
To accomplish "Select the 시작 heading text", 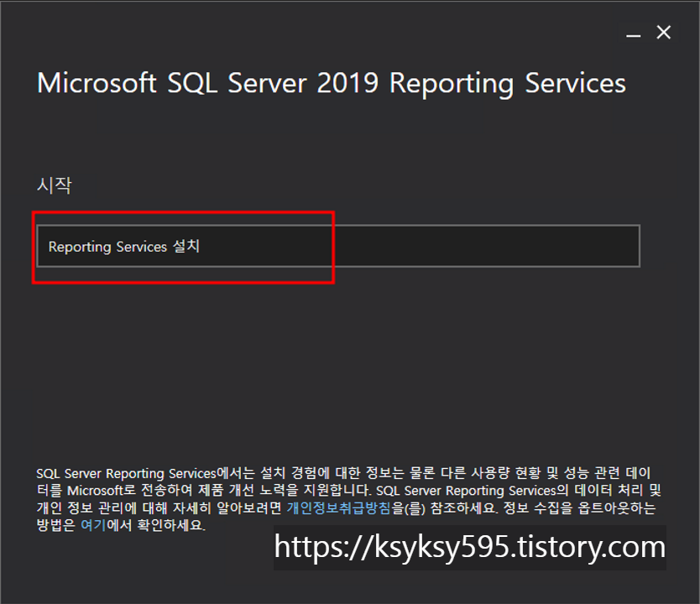I will 54,185.
